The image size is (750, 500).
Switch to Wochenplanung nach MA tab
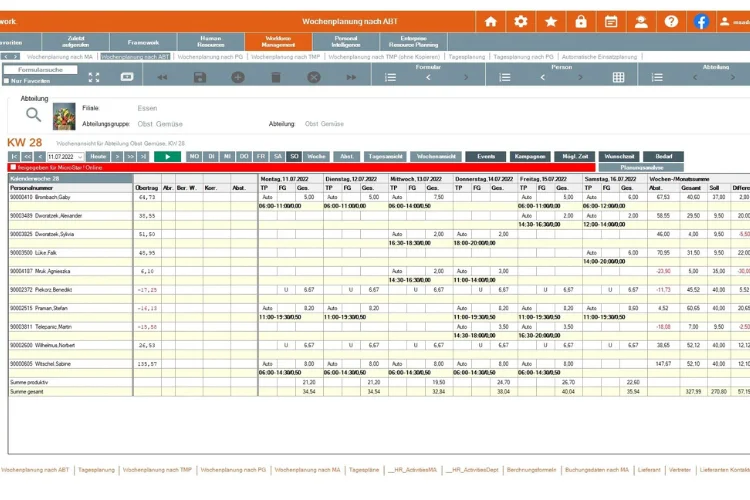[x=60, y=57]
